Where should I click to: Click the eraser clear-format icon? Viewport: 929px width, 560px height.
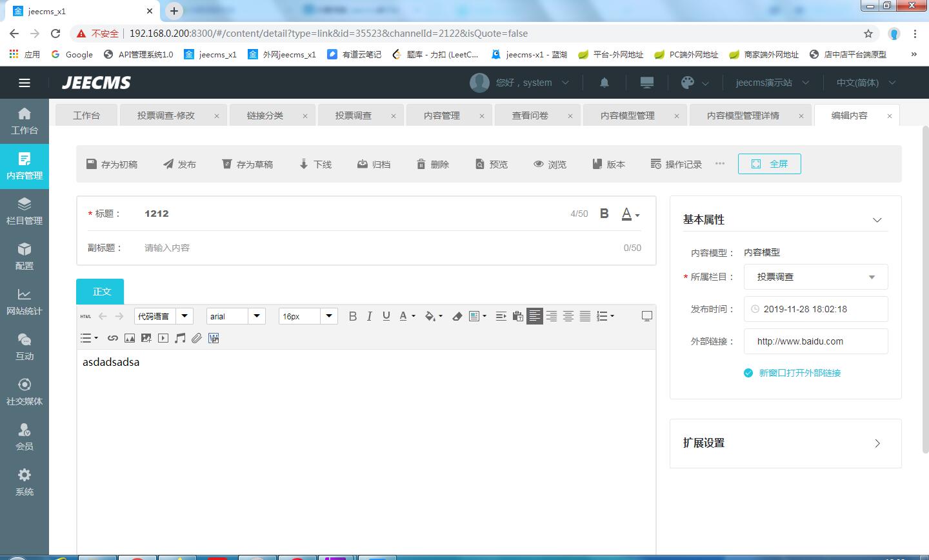tap(457, 316)
